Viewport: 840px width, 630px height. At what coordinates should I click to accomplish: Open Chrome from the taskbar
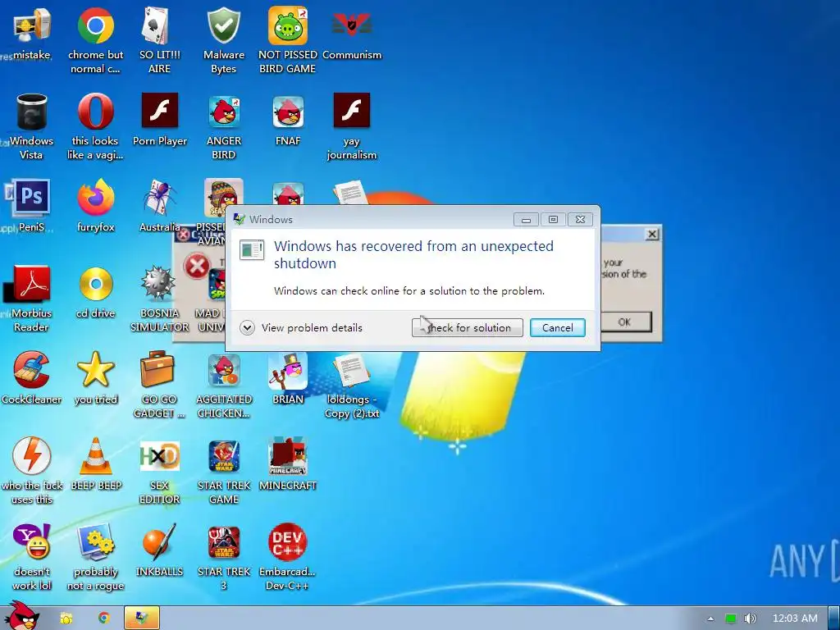(104, 619)
